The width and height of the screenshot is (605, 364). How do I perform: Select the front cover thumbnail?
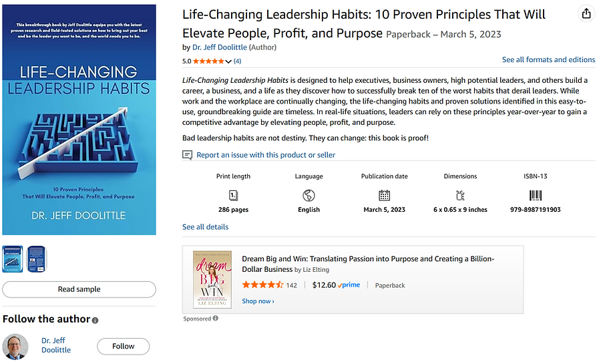tap(13, 259)
